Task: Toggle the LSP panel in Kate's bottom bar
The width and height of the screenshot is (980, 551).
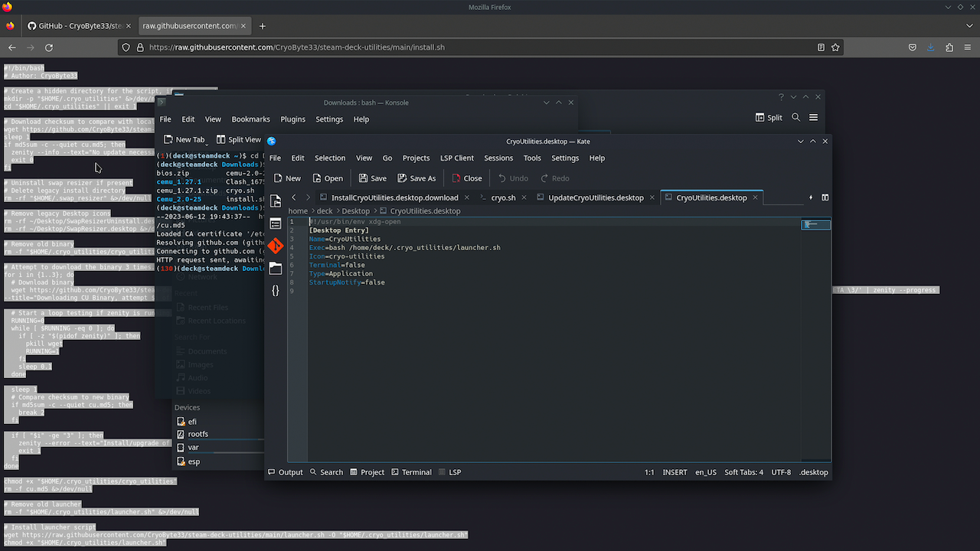Action: (449, 472)
